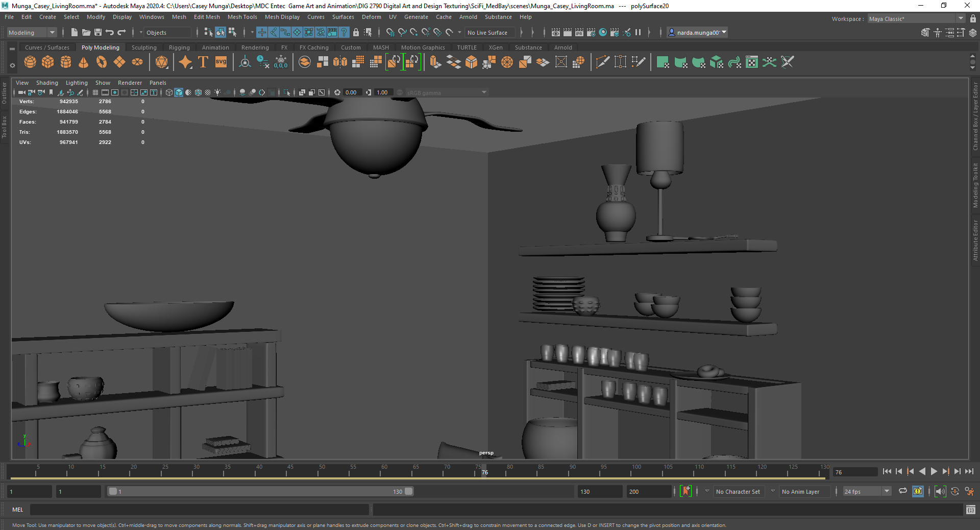Open the Mesh Tools menu
The width and height of the screenshot is (980, 530).
[x=242, y=17]
